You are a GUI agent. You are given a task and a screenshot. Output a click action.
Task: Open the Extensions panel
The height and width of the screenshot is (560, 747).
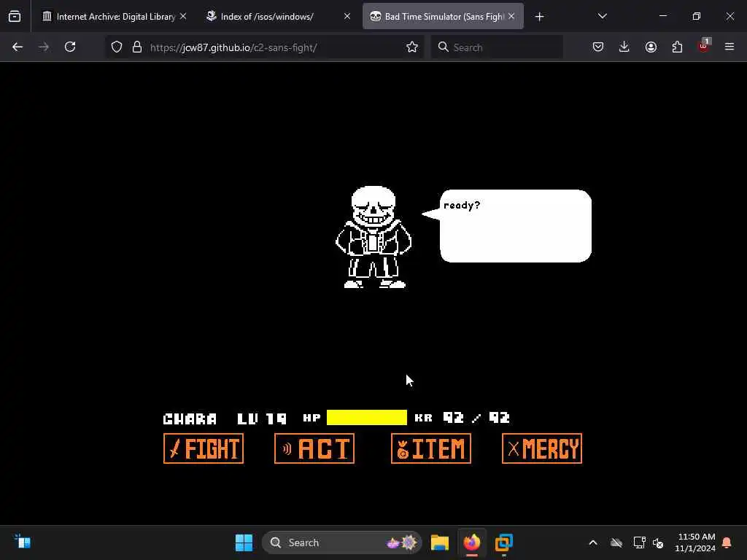tap(677, 47)
